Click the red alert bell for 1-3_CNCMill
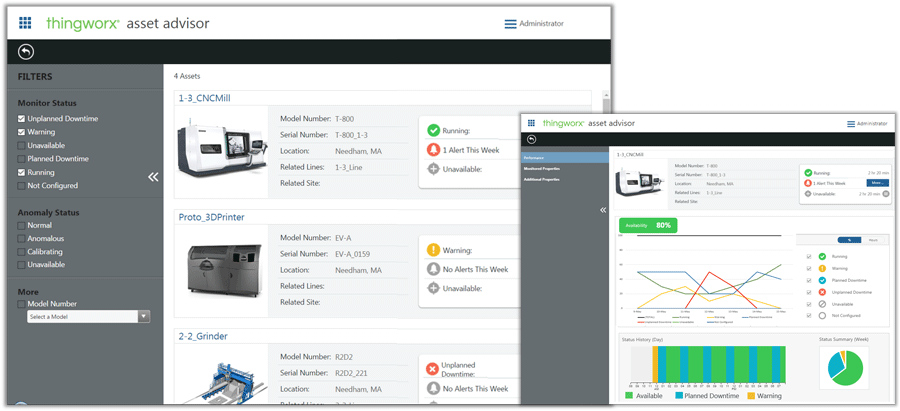Screen dimensions: 900x411 433,149
